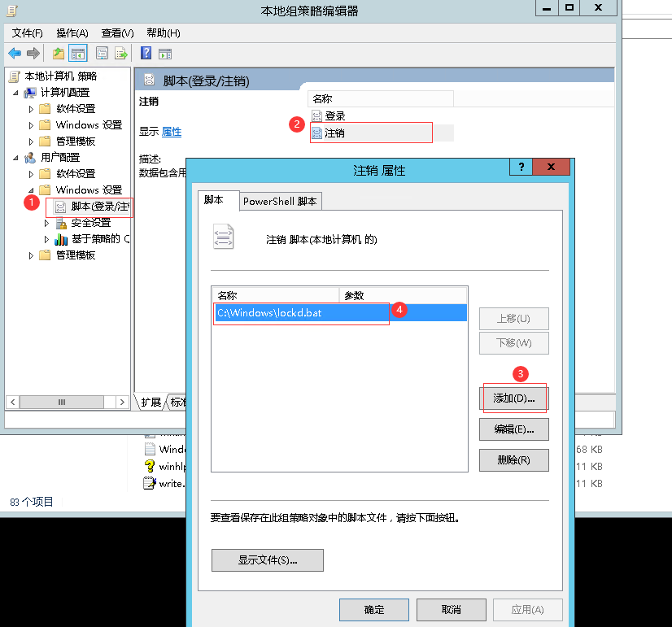
Task: Expand 管理模板 under 计算机配置
Action: coord(32,142)
